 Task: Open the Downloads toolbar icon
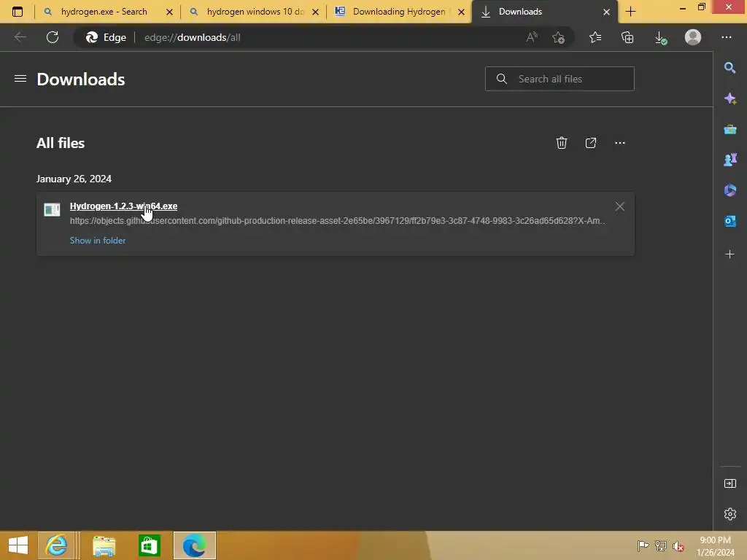pos(660,37)
